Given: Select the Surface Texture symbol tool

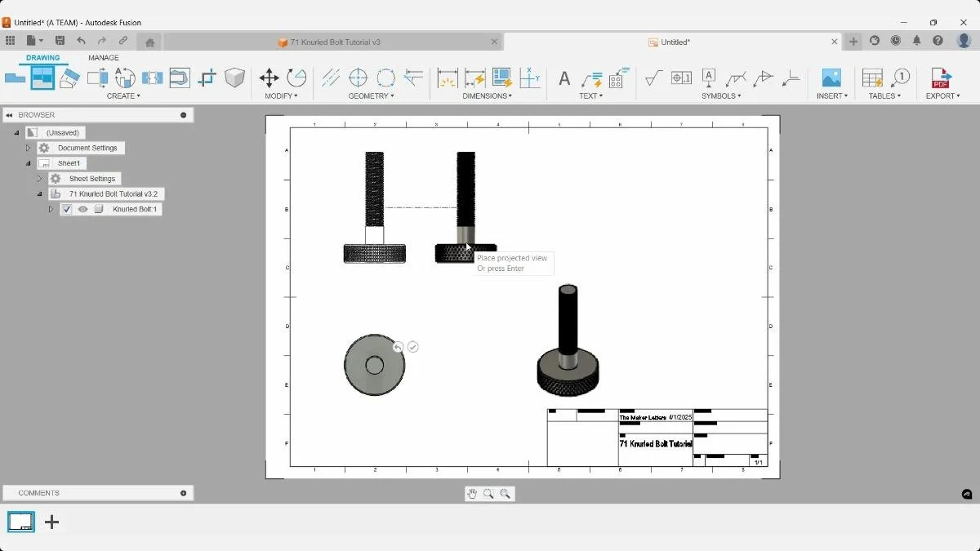Looking at the screenshot, I should coord(653,78).
